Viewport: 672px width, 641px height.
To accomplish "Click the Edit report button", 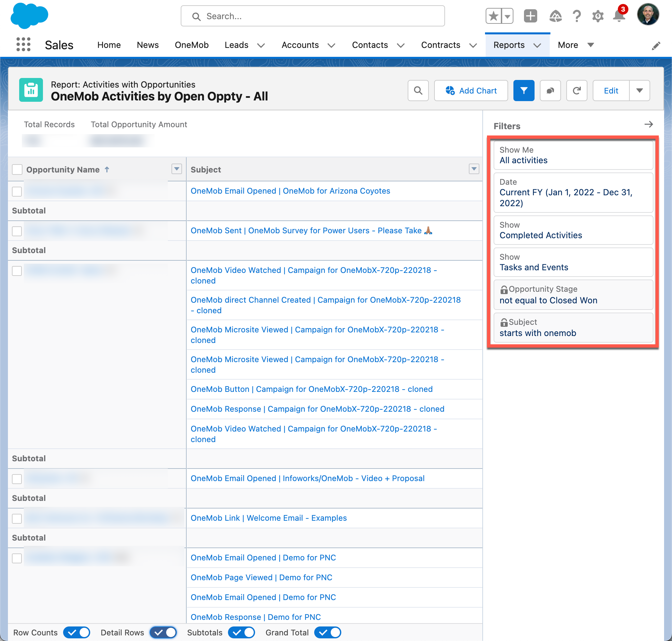I will pos(611,91).
